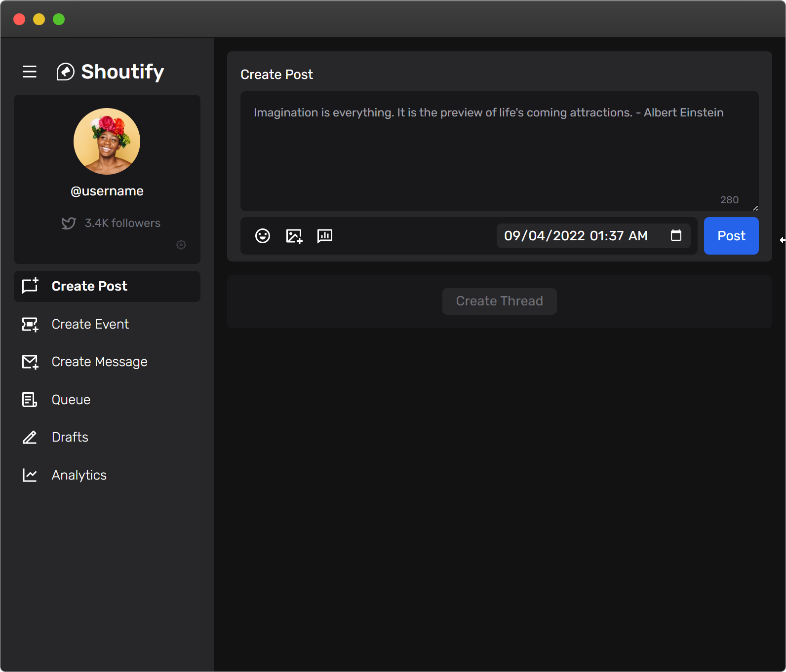This screenshot has width=786, height=672.
Task: Click the Create Post panel heading
Action: coord(276,75)
